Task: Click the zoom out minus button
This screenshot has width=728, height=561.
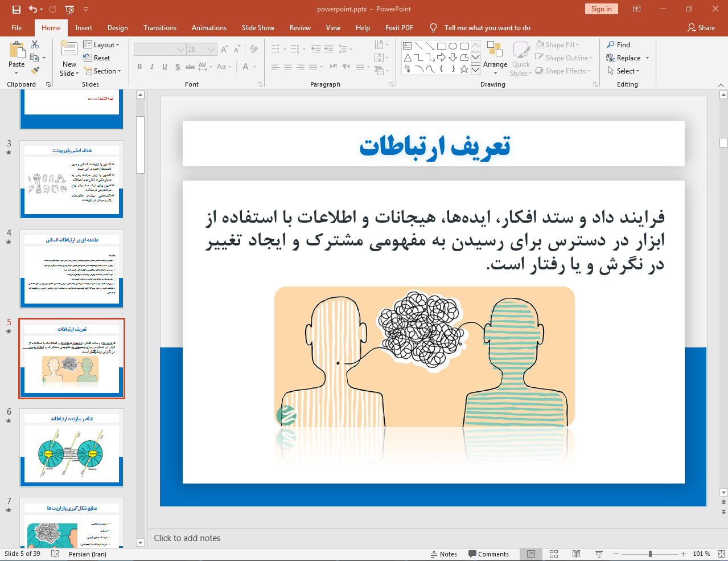Action: coord(616,554)
